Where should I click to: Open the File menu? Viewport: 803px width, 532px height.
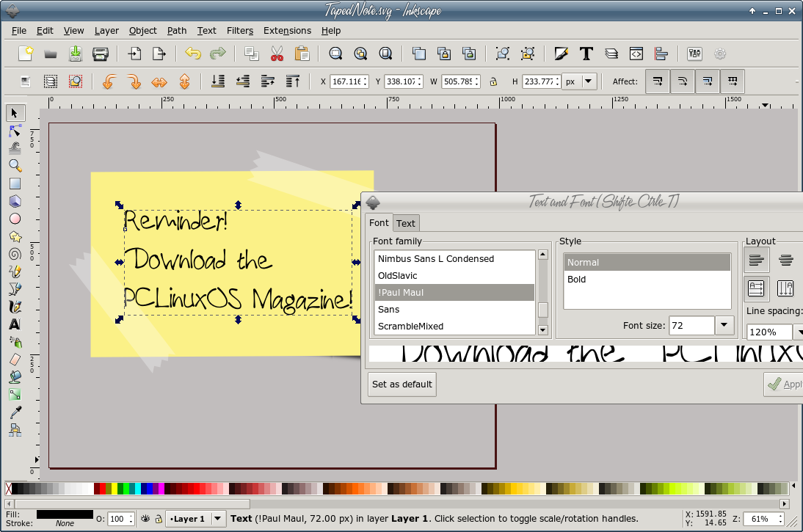point(19,31)
